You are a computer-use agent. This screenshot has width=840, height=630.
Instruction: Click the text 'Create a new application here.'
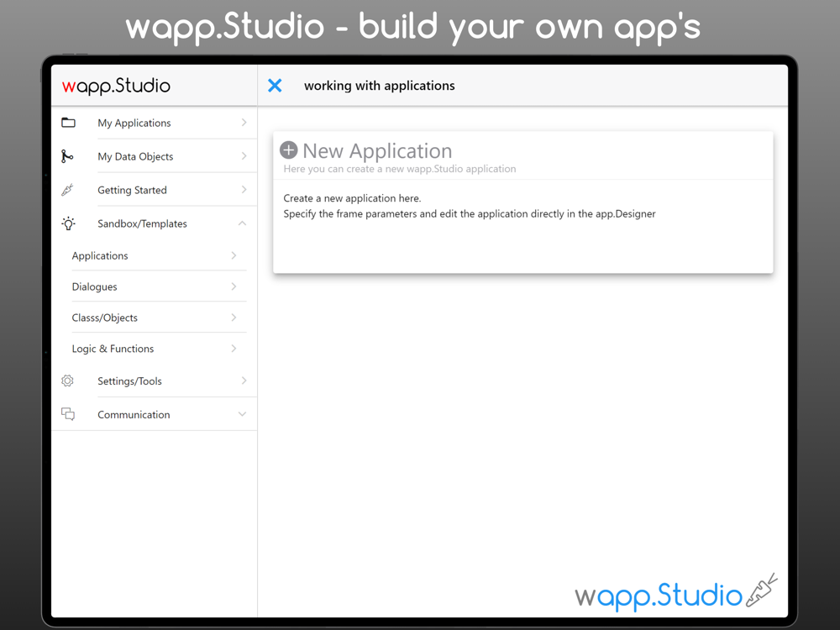352,198
